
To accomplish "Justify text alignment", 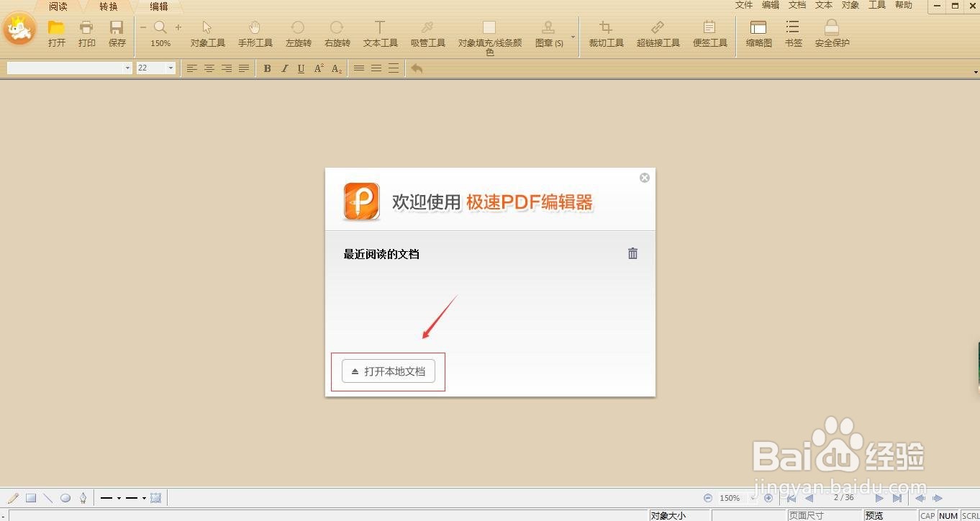I will point(244,68).
